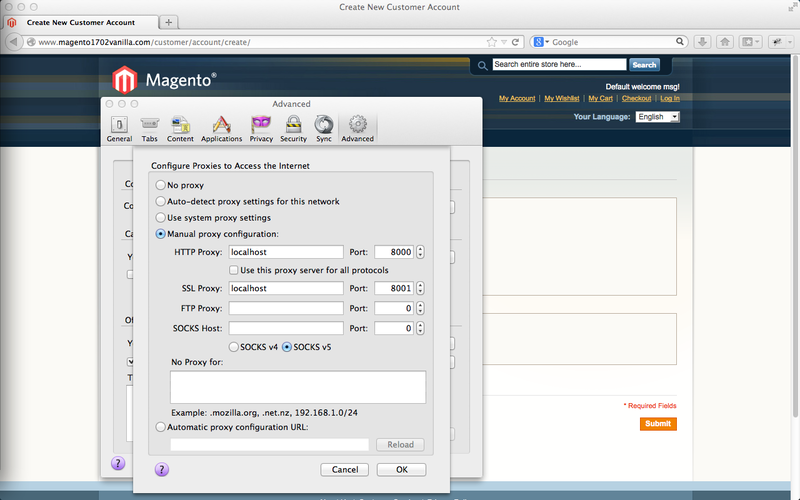Open new tab with plus button
Screen dimensions: 800x500
168,22
